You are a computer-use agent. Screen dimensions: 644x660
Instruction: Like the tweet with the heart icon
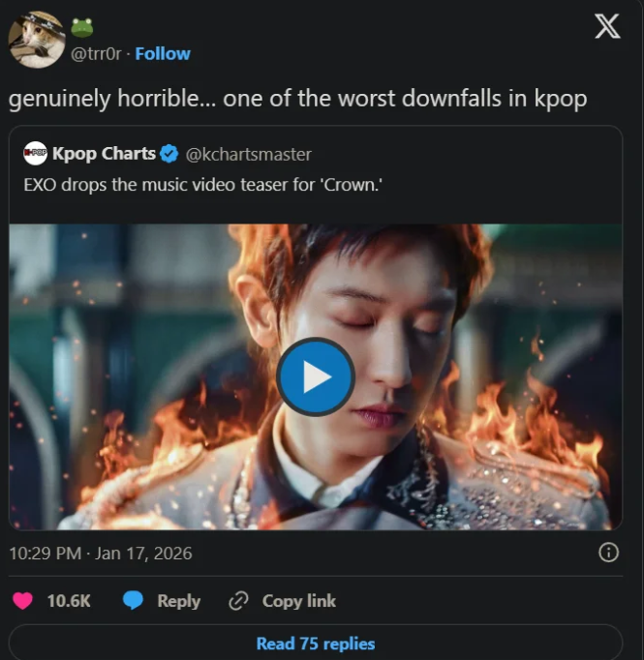(x=22, y=601)
